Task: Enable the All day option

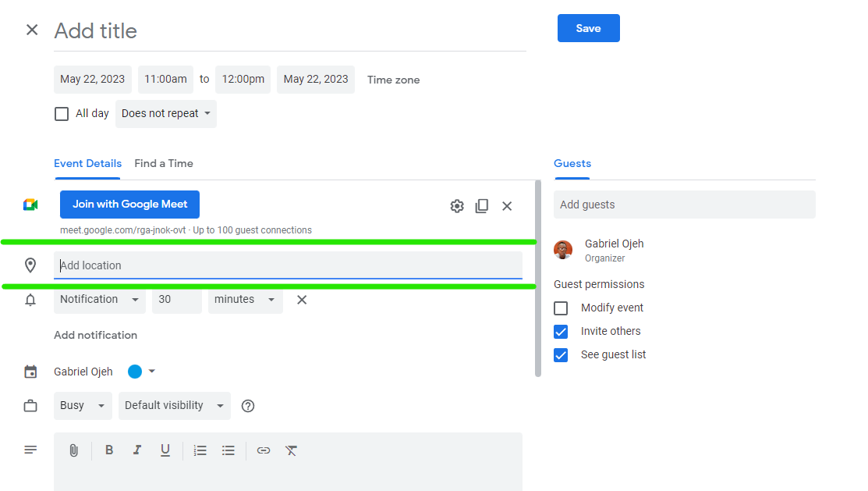Action: click(x=62, y=113)
